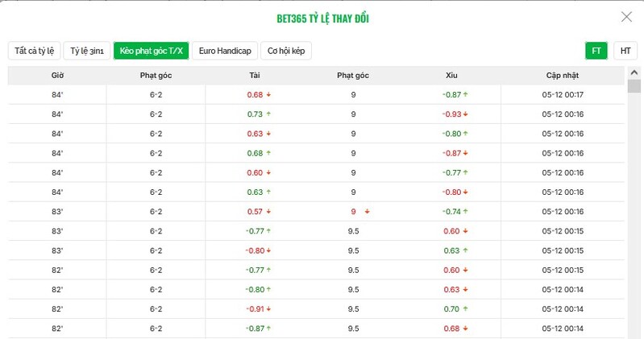Screen dimensions: 644x339
Task: Toggle the HT half-time view
Action: [x=625, y=50]
